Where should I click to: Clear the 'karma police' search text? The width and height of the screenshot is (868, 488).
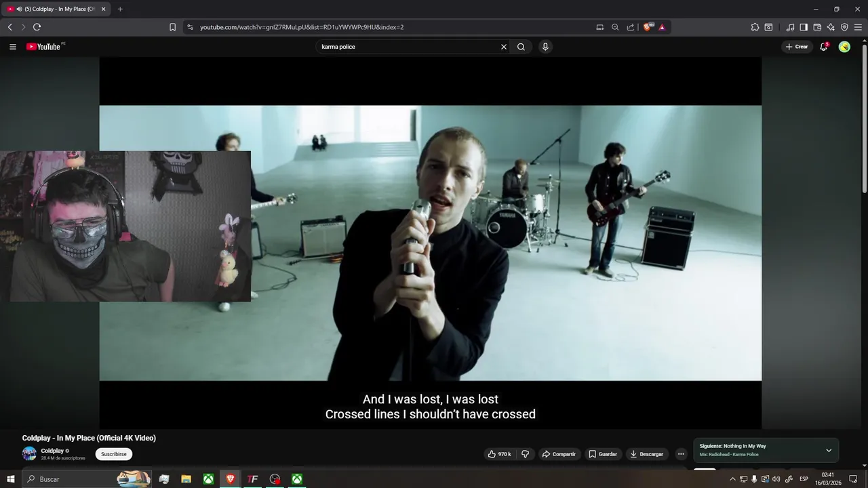pos(504,47)
